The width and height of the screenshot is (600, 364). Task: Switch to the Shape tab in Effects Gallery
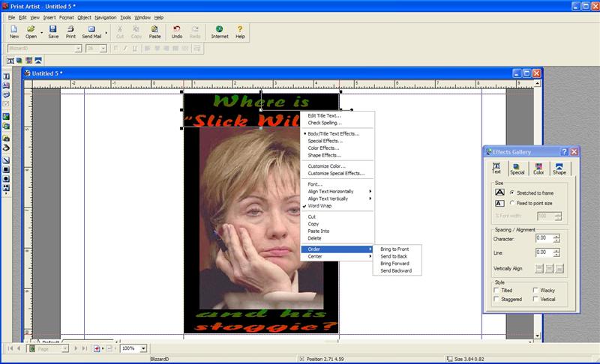(559, 169)
